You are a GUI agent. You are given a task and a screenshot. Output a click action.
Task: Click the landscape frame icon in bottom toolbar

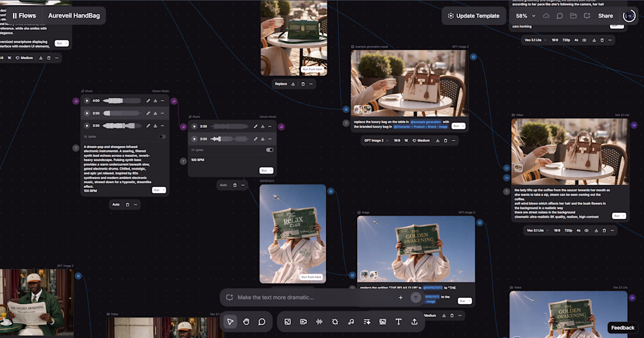[x=383, y=322]
